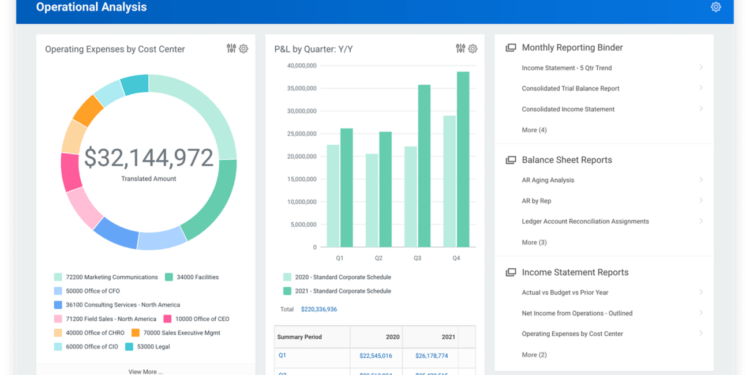
Task: Click gear icon on Operating Expenses by Cost Center
Action: tap(243, 48)
